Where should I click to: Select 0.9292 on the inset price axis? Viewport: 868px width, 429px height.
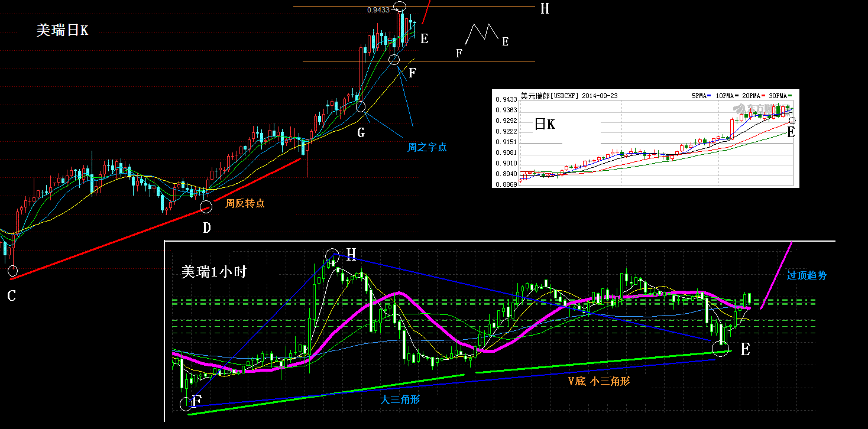click(507, 121)
